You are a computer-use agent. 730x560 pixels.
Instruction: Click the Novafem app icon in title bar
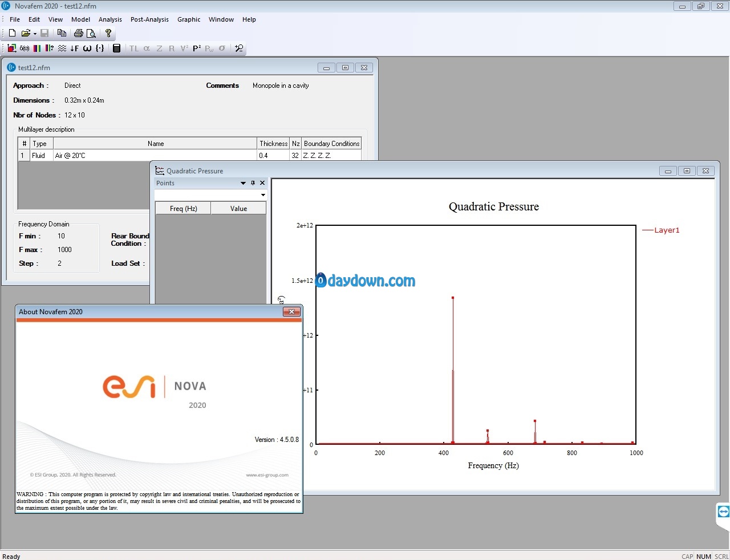[x=6, y=6]
